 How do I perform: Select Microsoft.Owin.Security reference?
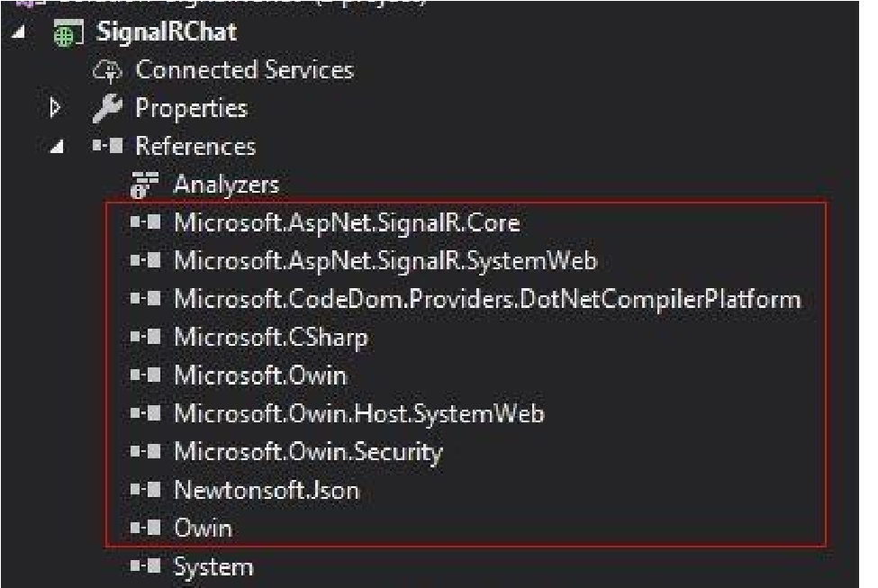[x=309, y=451]
